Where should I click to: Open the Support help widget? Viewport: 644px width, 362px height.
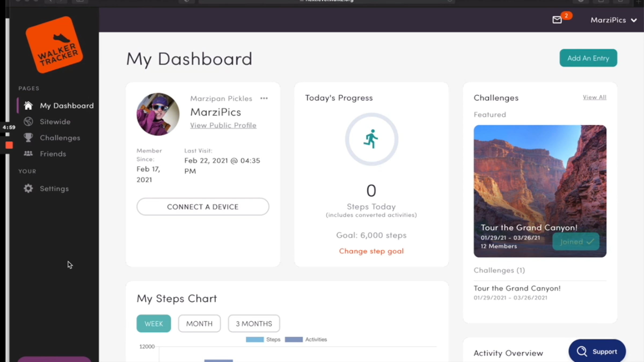click(x=597, y=351)
